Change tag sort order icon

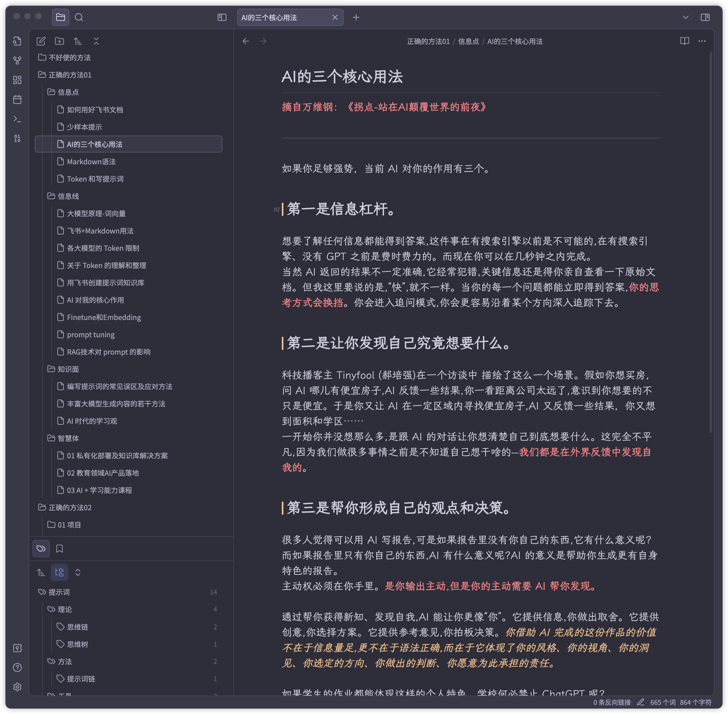[41, 572]
